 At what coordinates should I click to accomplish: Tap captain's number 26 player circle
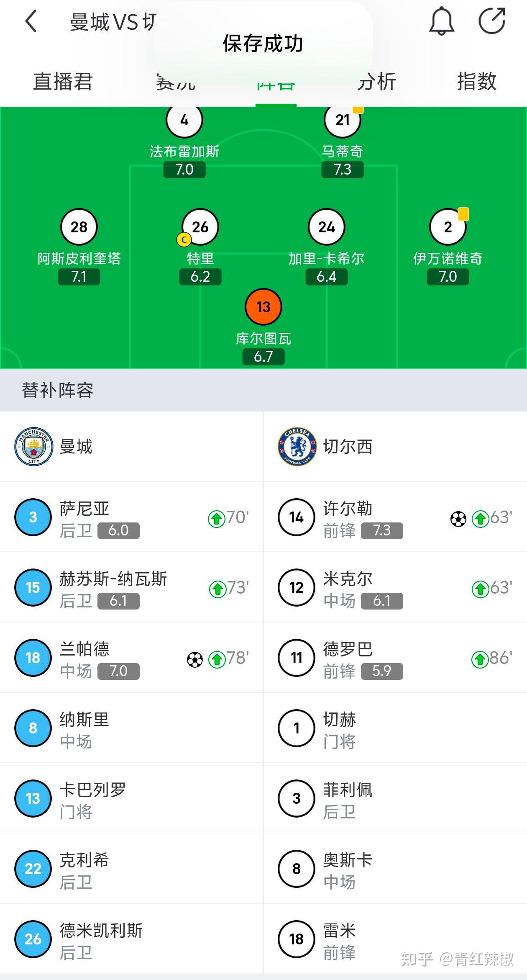tap(200, 227)
